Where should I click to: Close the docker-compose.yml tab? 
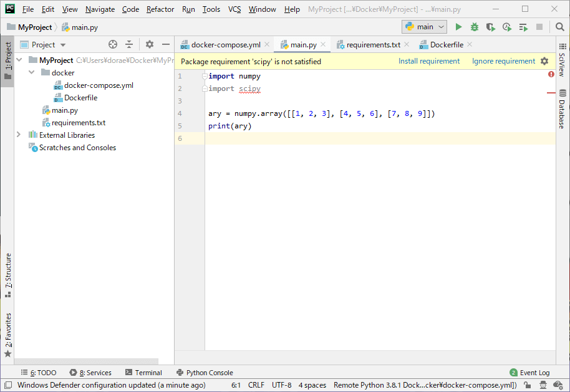pos(267,44)
